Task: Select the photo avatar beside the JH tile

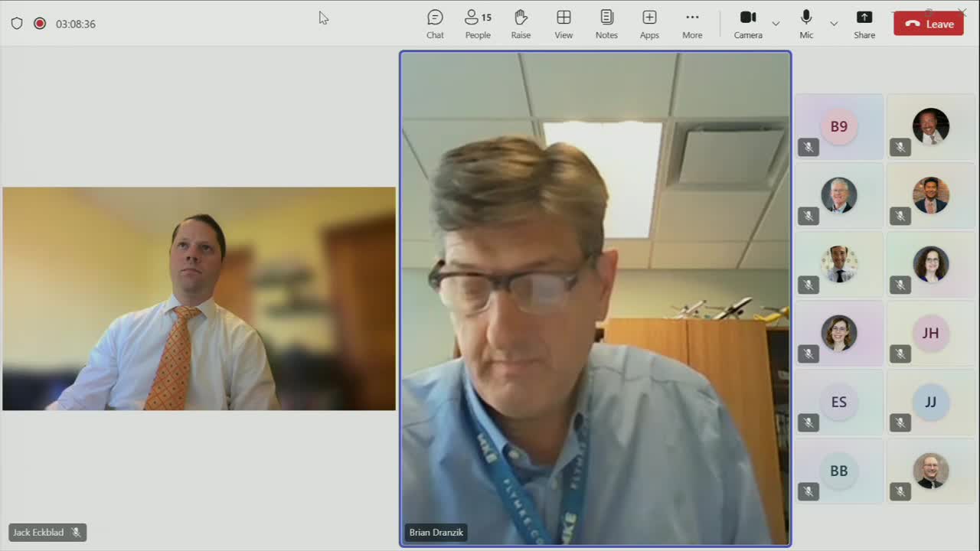Action: [x=839, y=333]
